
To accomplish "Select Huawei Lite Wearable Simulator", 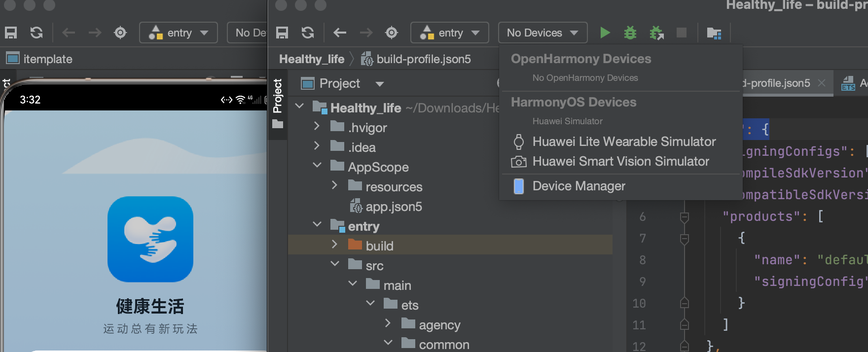I will coord(620,142).
